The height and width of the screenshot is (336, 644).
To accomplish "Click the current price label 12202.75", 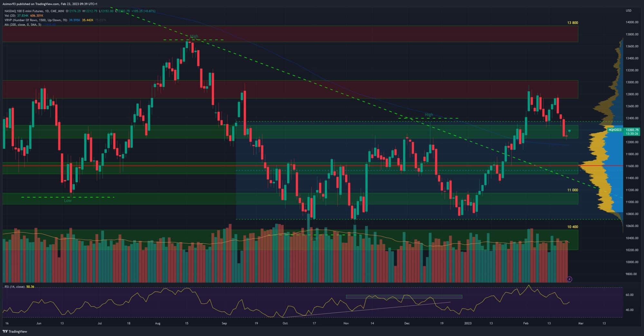I will click(x=632, y=130).
